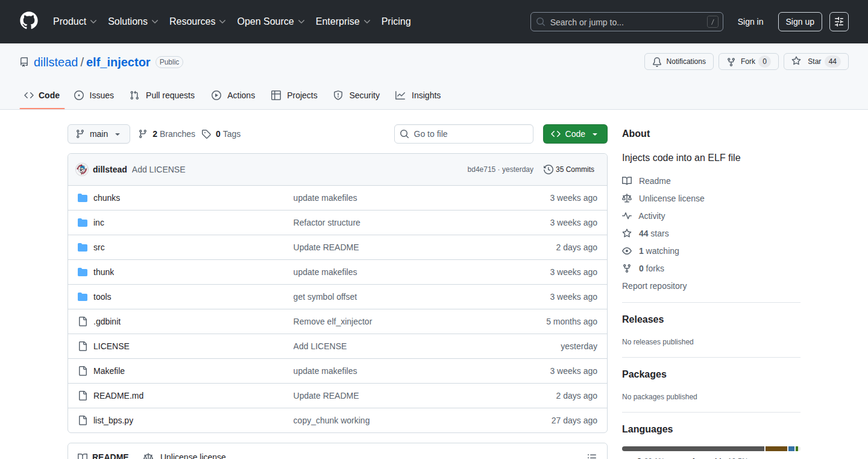Screen dimensions: 868x459
Task: Open the main branch selector dropdown
Action: (99, 134)
